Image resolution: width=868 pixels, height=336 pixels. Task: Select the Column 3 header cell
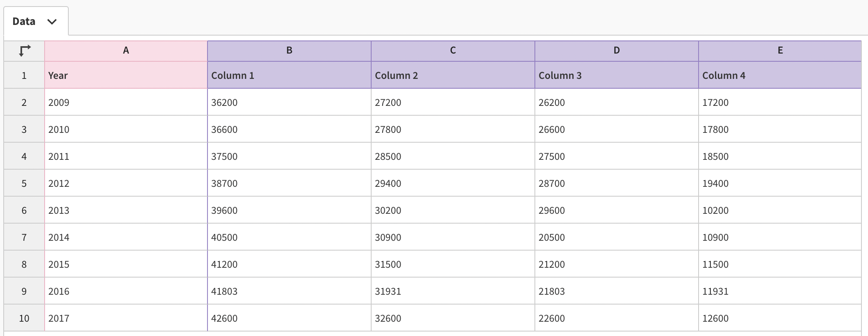click(x=617, y=75)
